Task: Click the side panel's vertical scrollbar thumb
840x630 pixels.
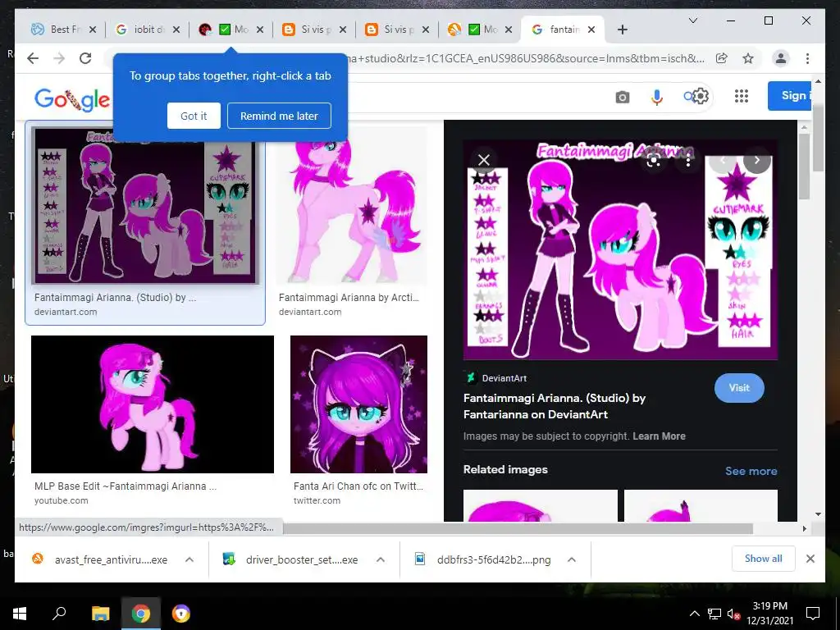Action: [x=802, y=167]
